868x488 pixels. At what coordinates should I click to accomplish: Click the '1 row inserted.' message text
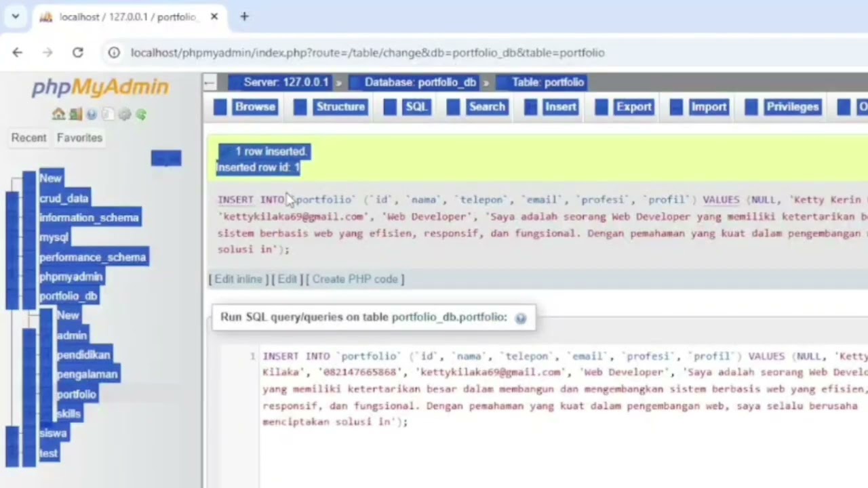pyautogui.click(x=271, y=152)
